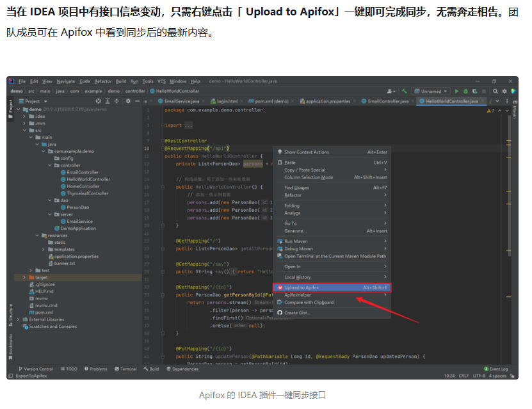Open IDE settings gear in top toolbar
Screen dimensions: 532x409
tap(504, 92)
